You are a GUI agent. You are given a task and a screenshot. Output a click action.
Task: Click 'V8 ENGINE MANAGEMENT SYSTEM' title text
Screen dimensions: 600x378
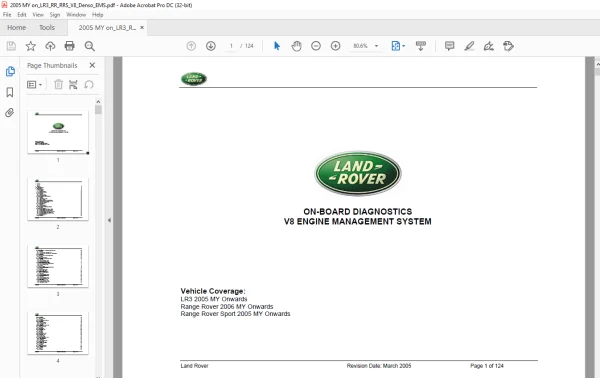pyautogui.click(x=358, y=222)
